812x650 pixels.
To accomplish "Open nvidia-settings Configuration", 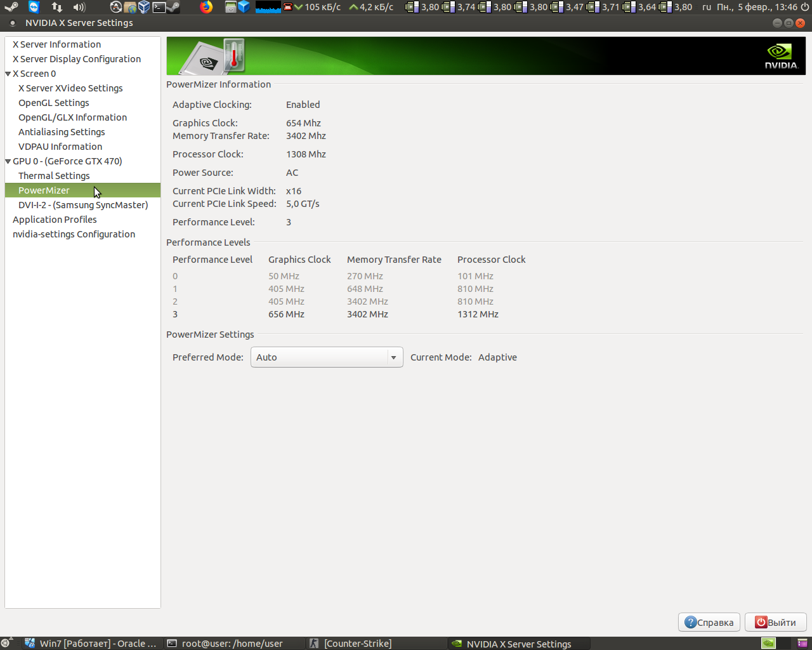I will (x=74, y=234).
